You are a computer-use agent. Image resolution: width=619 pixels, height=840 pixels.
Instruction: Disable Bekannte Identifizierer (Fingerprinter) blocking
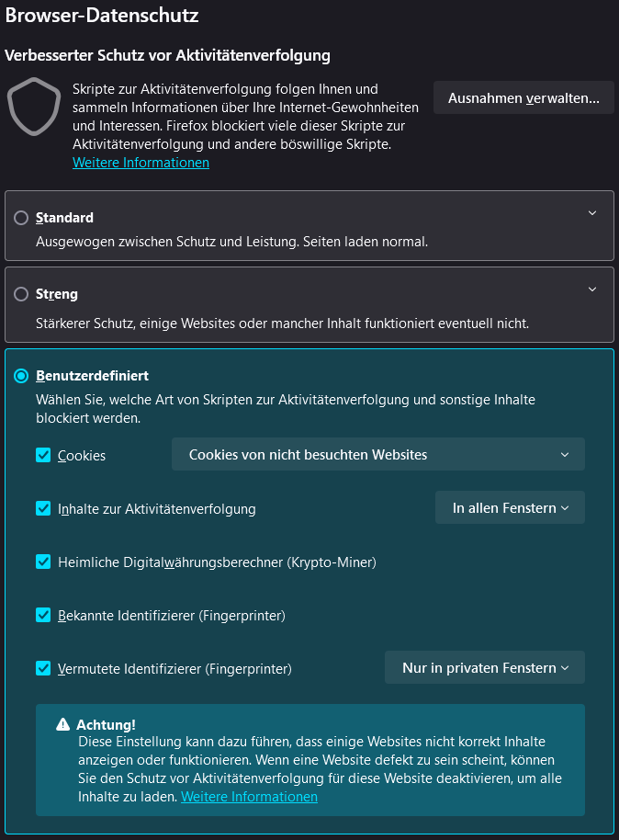tap(42, 614)
